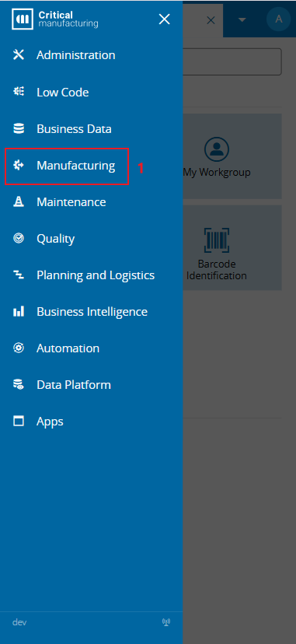Open the Business Data menu
The image size is (296, 644).
75,128
